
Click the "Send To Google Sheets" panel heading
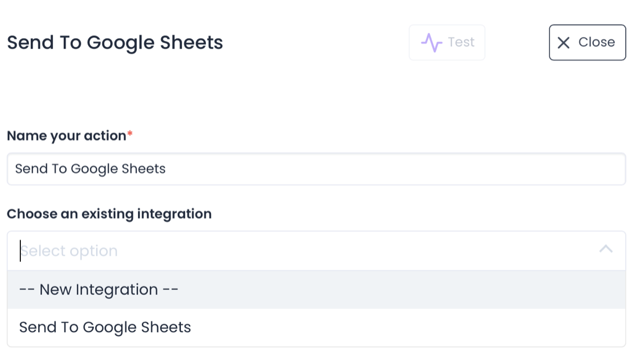(115, 42)
